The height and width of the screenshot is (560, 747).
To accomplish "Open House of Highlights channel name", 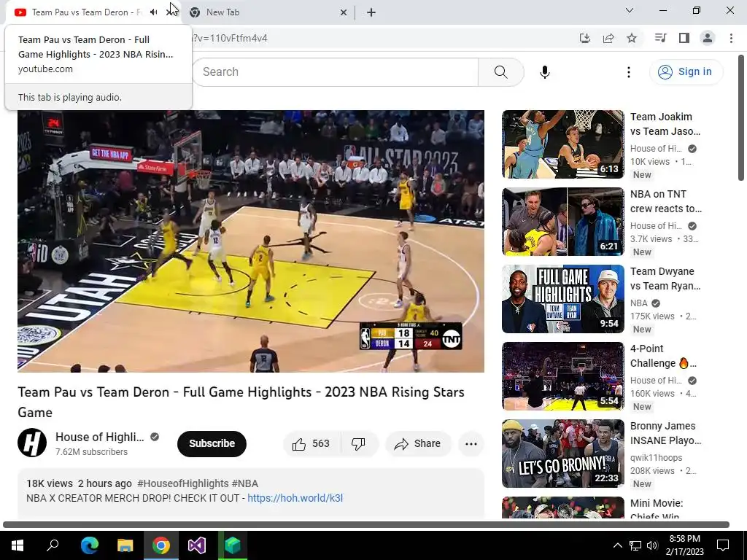I will [99, 437].
